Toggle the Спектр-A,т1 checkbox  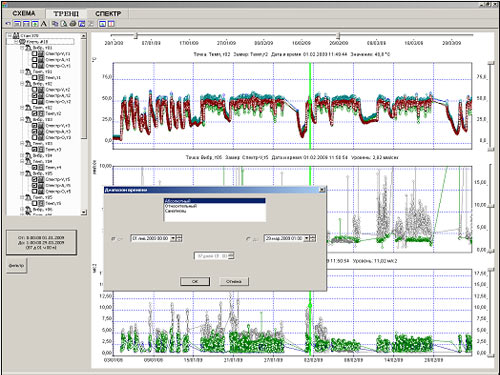[x=34, y=60]
